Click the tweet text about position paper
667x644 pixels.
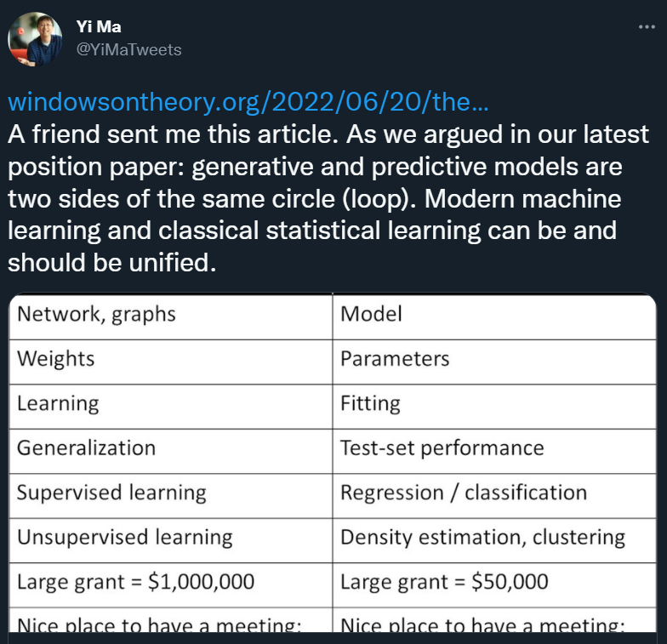(x=328, y=198)
